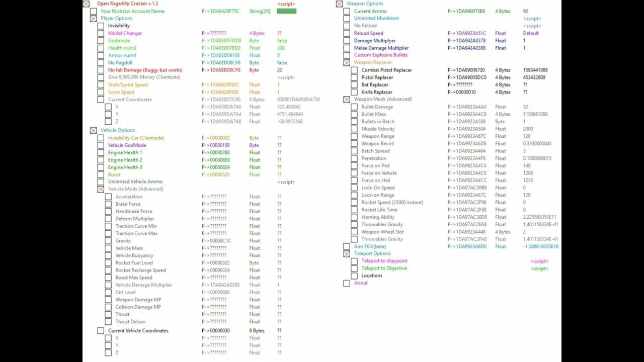Select the Pistol Replacer entry label
644x362 pixels.
tap(377, 77)
